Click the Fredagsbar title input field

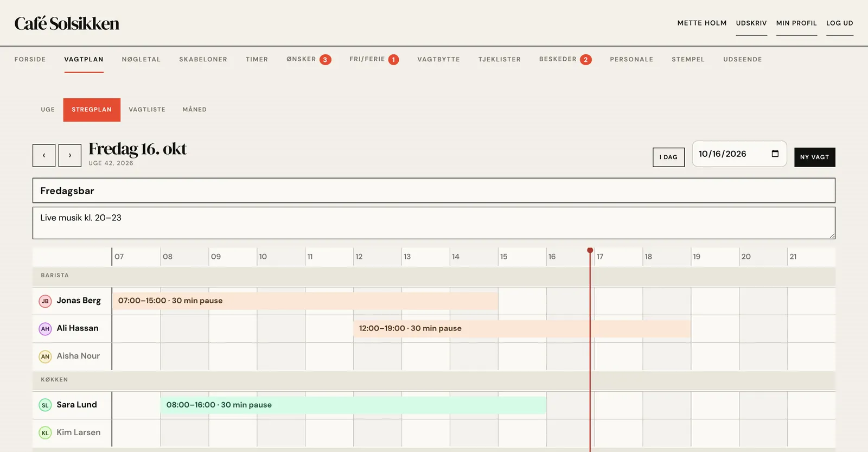434,190
